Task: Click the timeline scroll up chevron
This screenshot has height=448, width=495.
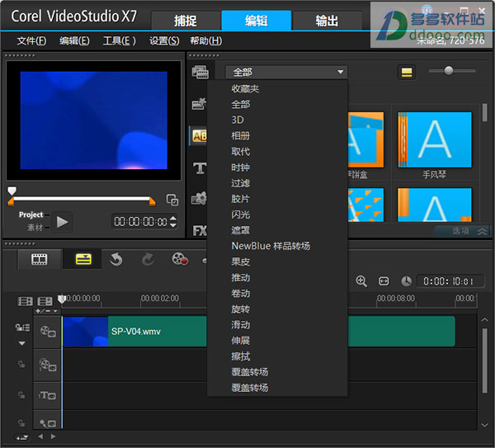Action: (484, 320)
